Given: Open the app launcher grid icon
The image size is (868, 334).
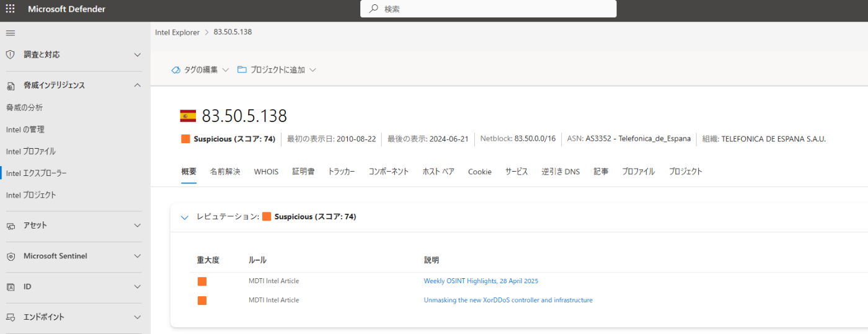Looking at the screenshot, I should pos(10,9).
